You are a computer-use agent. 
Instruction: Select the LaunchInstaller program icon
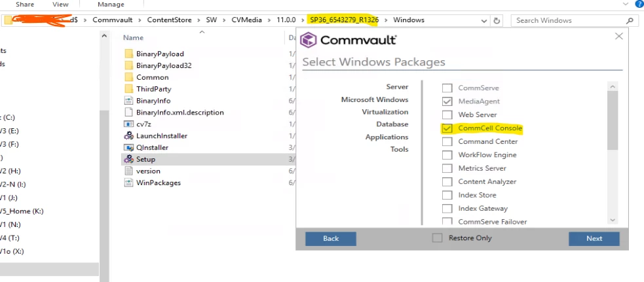129,135
